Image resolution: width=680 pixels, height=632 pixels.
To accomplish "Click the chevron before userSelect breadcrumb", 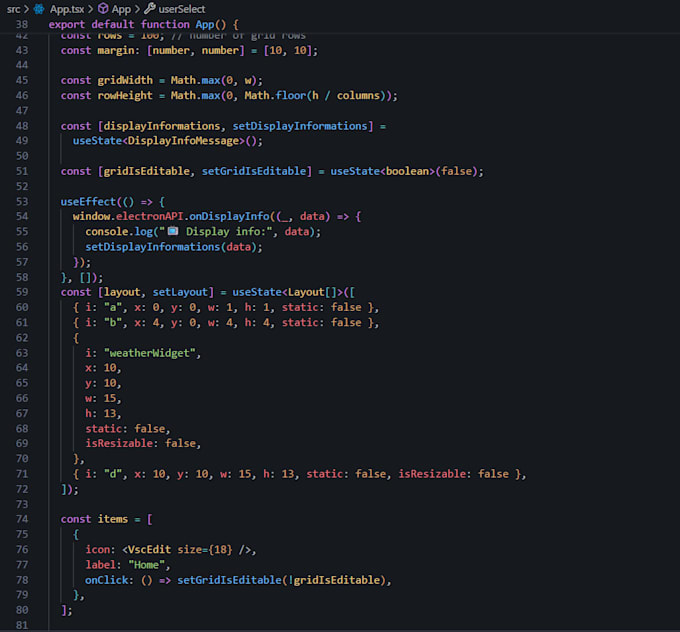I will point(137,9).
